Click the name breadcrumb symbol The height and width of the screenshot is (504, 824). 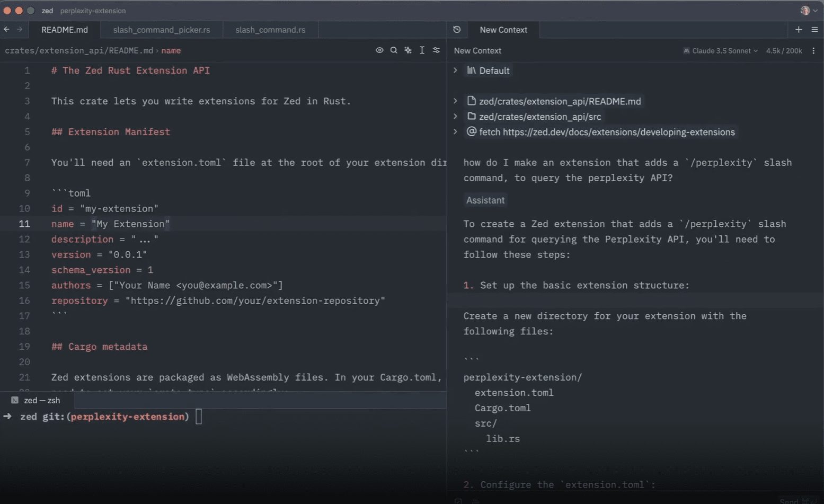coord(171,50)
